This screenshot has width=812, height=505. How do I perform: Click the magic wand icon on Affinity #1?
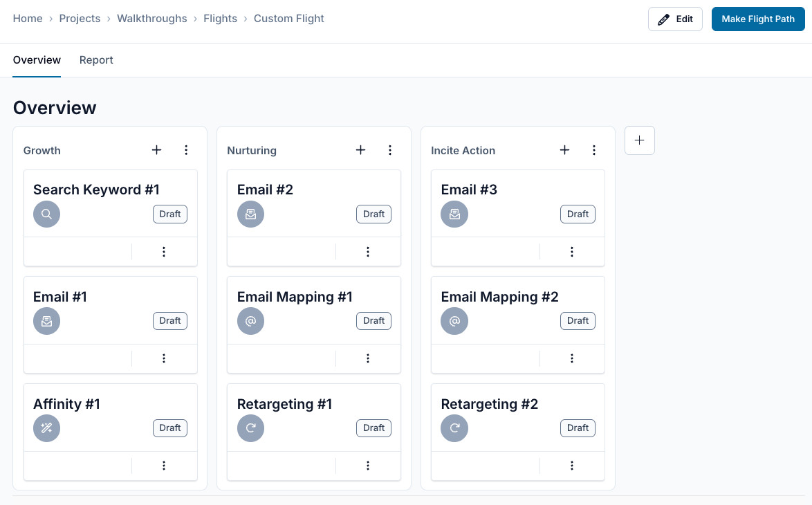(x=46, y=428)
